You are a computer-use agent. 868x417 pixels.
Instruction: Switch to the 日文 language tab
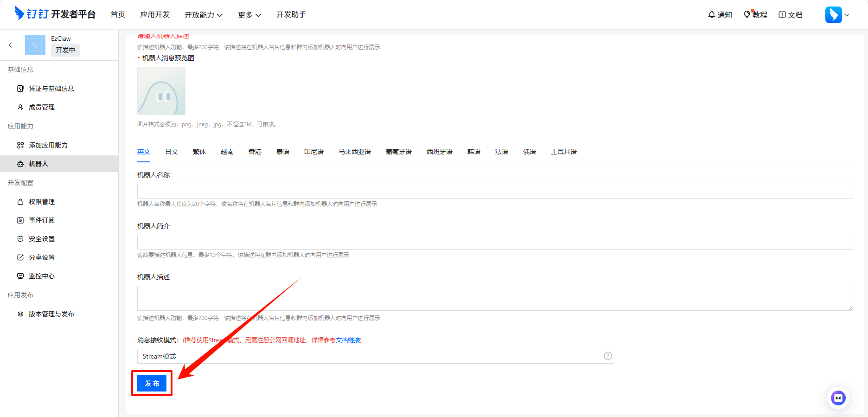(172, 152)
